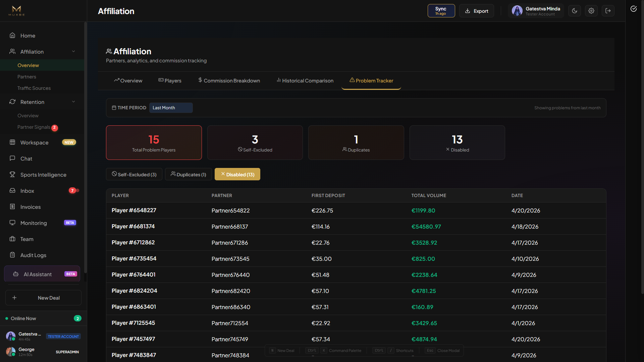Click Partner682420 cell
This screenshot has width=644, height=362.
(231, 291)
